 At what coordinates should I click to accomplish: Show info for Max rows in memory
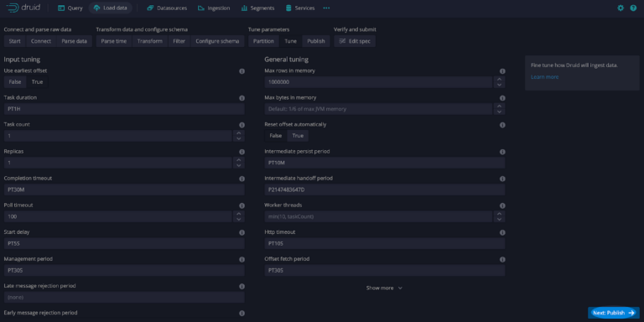point(502,71)
